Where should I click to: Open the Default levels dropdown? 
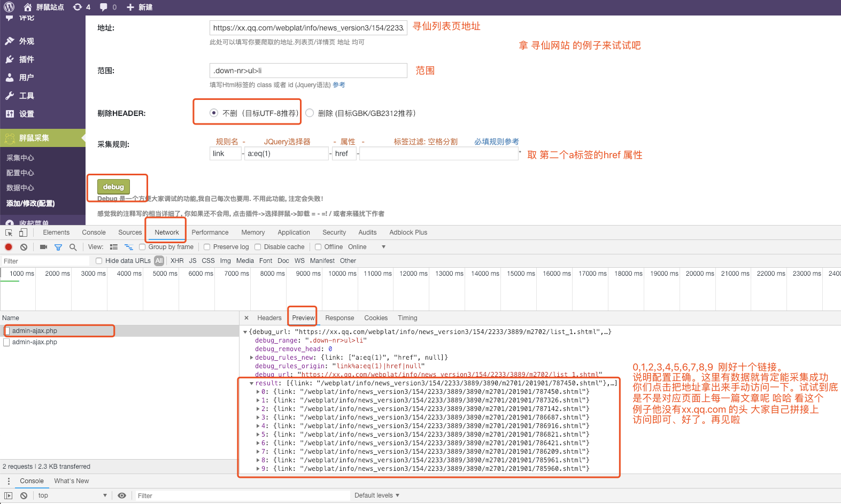[x=377, y=495]
